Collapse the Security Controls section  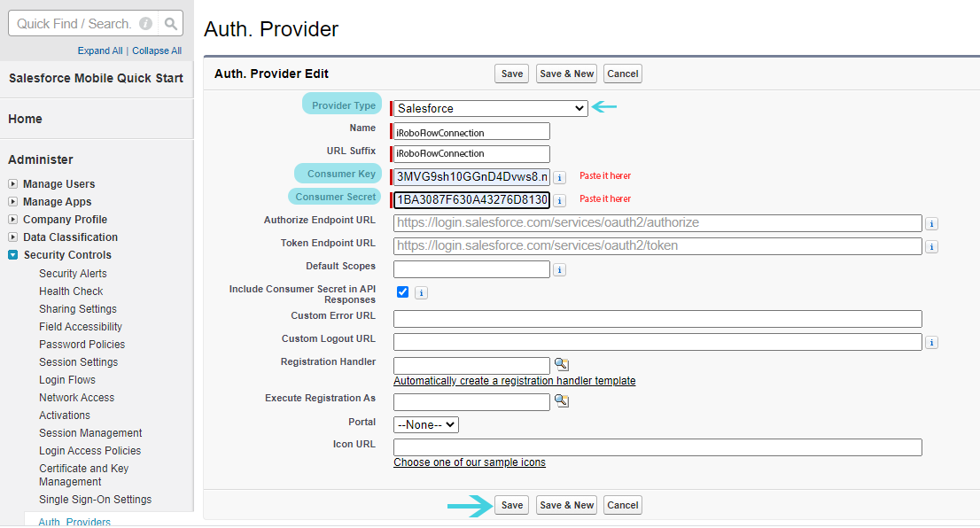pyautogui.click(x=12, y=255)
